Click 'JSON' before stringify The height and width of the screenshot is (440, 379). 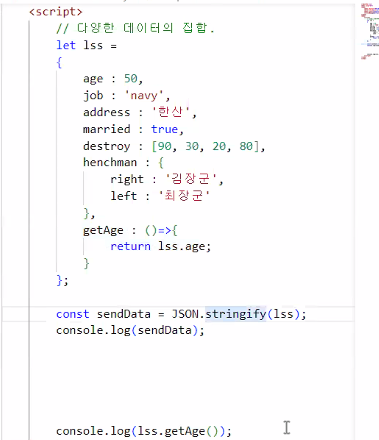click(x=185, y=314)
